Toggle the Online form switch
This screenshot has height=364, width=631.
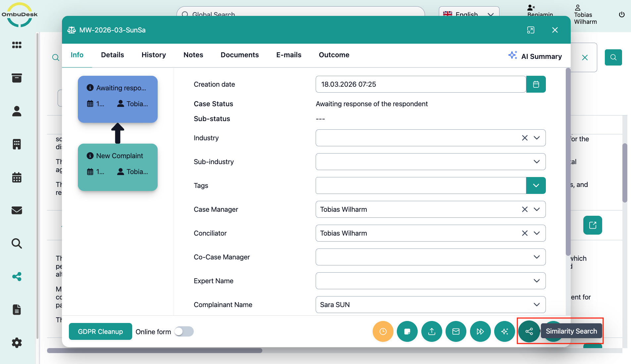(184, 331)
